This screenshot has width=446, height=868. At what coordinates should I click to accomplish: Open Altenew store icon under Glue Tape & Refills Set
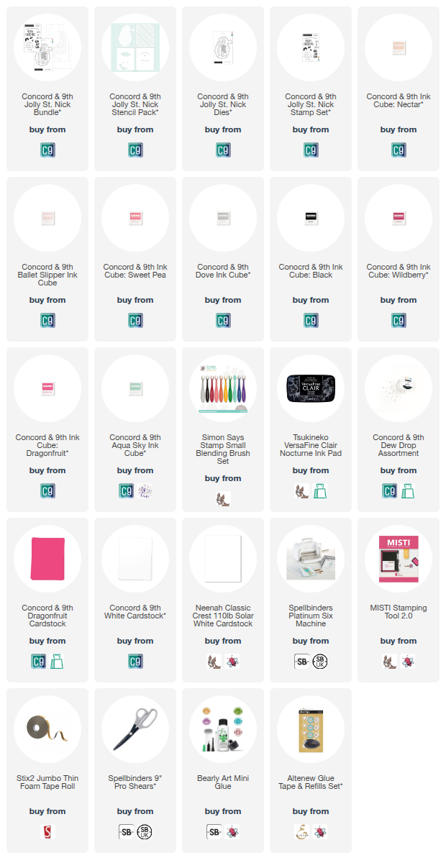click(301, 832)
